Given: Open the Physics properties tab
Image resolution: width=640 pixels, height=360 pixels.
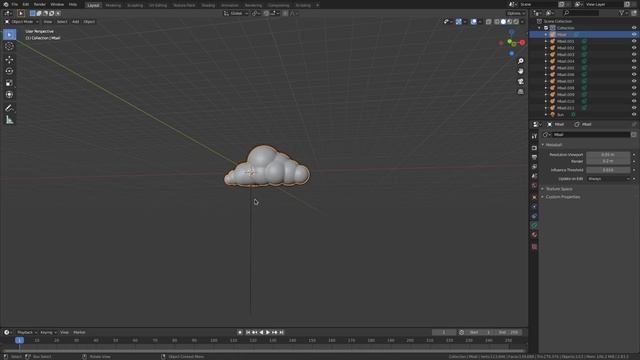Looking at the screenshot, I should (534, 207).
